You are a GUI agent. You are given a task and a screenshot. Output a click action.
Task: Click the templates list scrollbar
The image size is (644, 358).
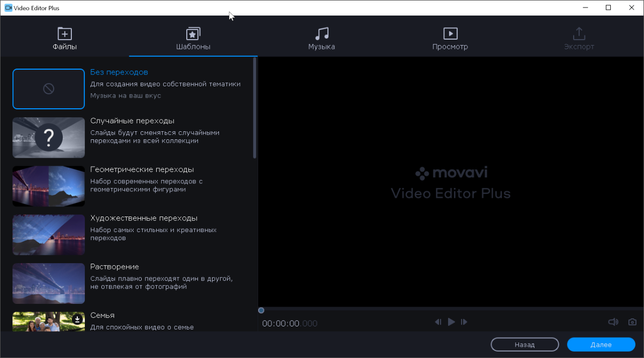255,108
